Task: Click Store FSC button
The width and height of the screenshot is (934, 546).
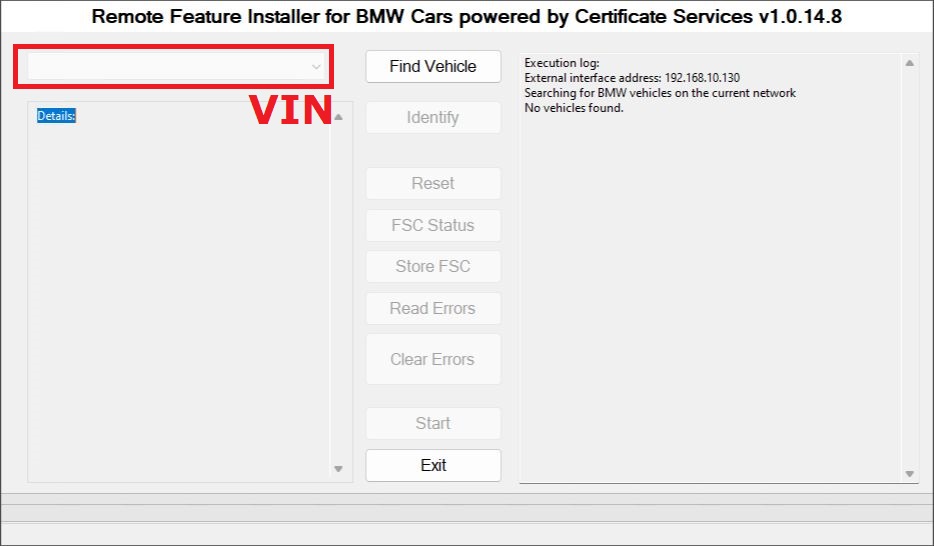Action: (x=433, y=266)
